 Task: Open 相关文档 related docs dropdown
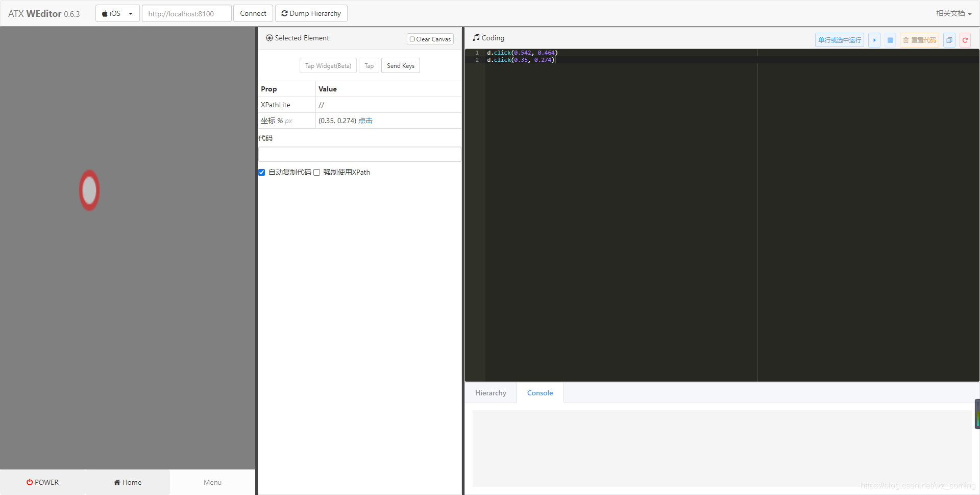click(953, 13)
